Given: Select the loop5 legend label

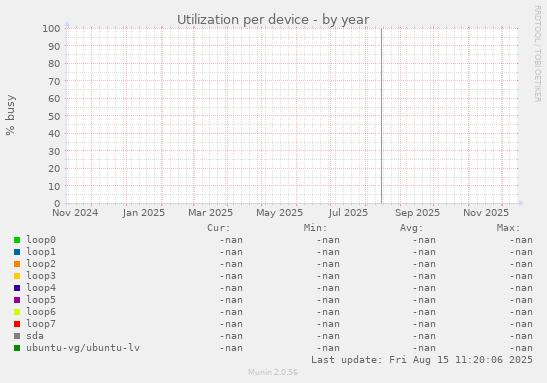Looking at the screenshot, I should point(41,300).
